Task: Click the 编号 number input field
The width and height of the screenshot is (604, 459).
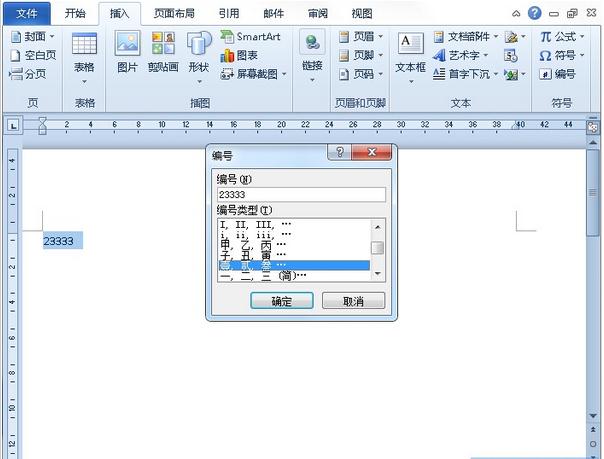Action: click(301, 194)
